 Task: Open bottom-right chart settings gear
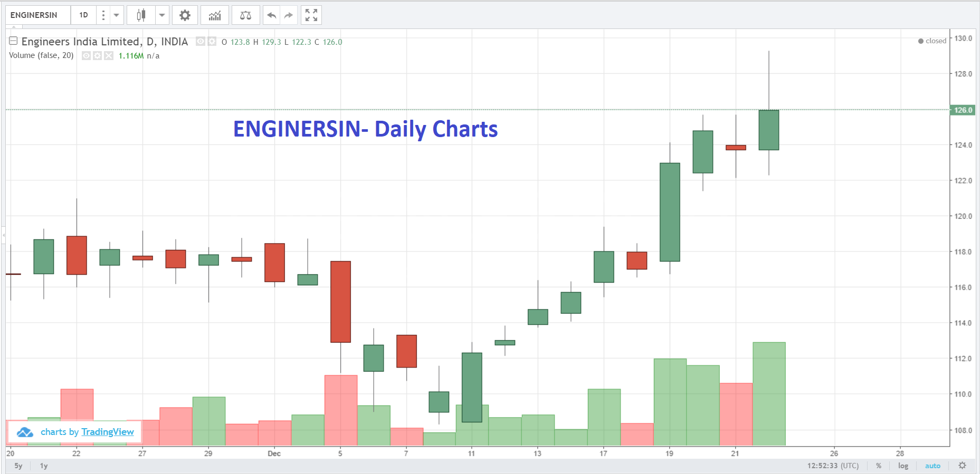[x=963, y=466]
